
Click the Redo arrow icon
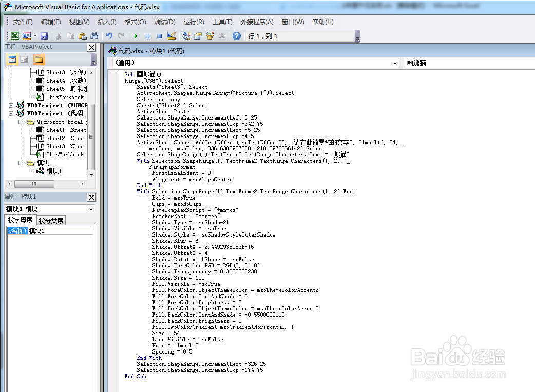click(x=121, y=36)
